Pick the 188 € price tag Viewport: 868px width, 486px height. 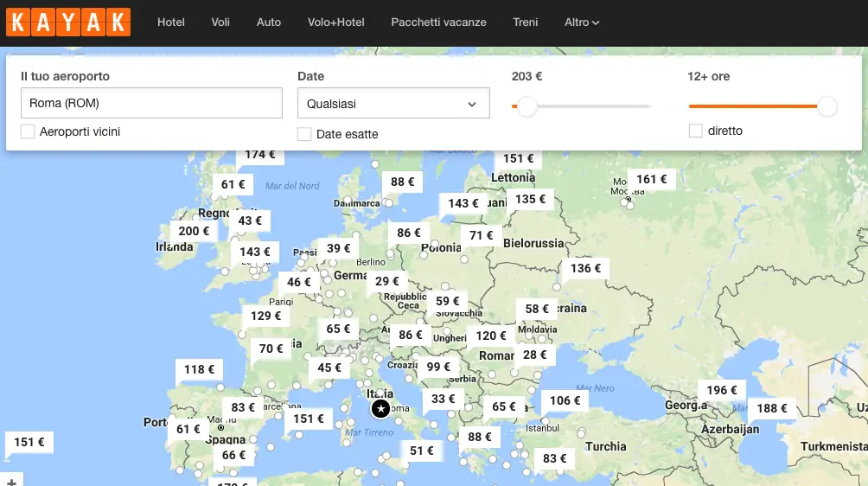772,408
